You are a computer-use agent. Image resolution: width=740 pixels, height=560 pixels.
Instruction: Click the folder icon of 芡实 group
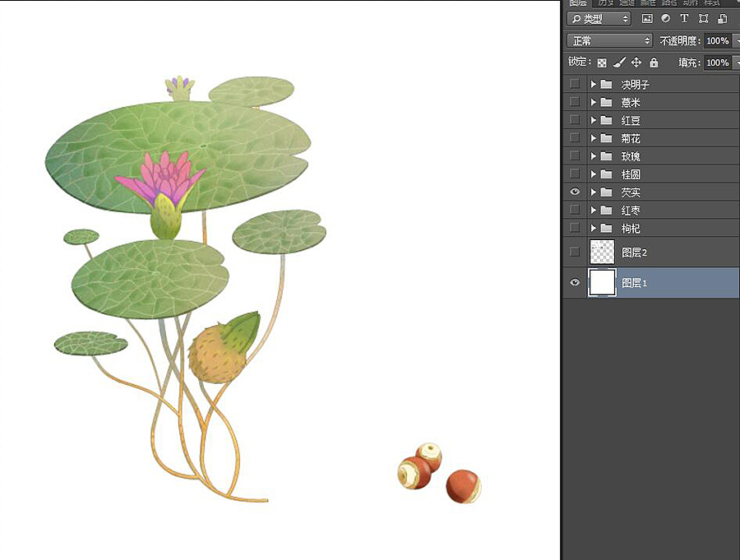pyautogui.click(x=606, y=192)
